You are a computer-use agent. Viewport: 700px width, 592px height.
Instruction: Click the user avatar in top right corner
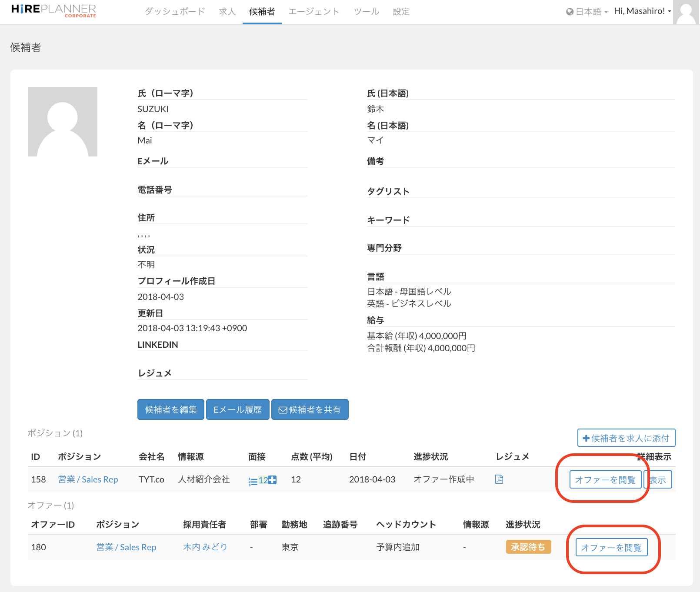click(686, 12)
